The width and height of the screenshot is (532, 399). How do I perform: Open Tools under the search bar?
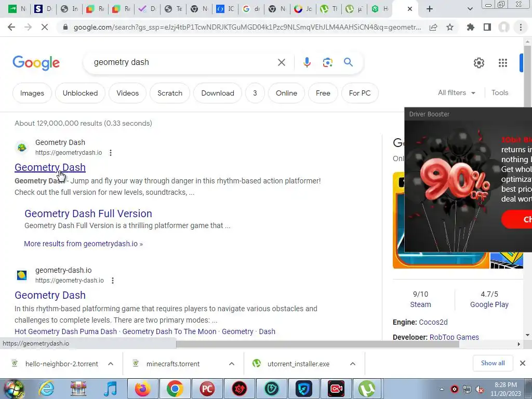coord(500,92)
